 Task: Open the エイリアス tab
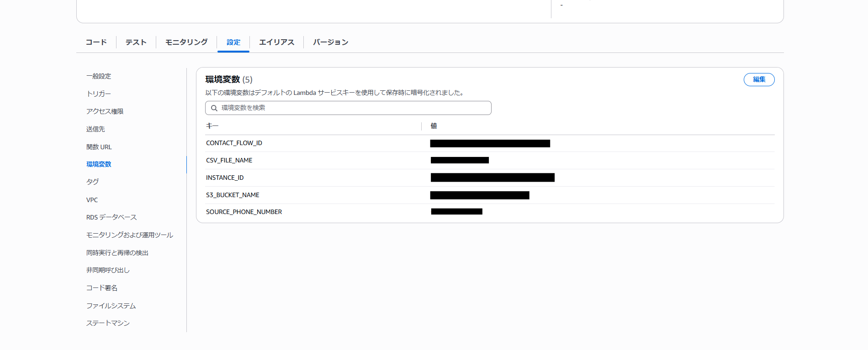276,42
